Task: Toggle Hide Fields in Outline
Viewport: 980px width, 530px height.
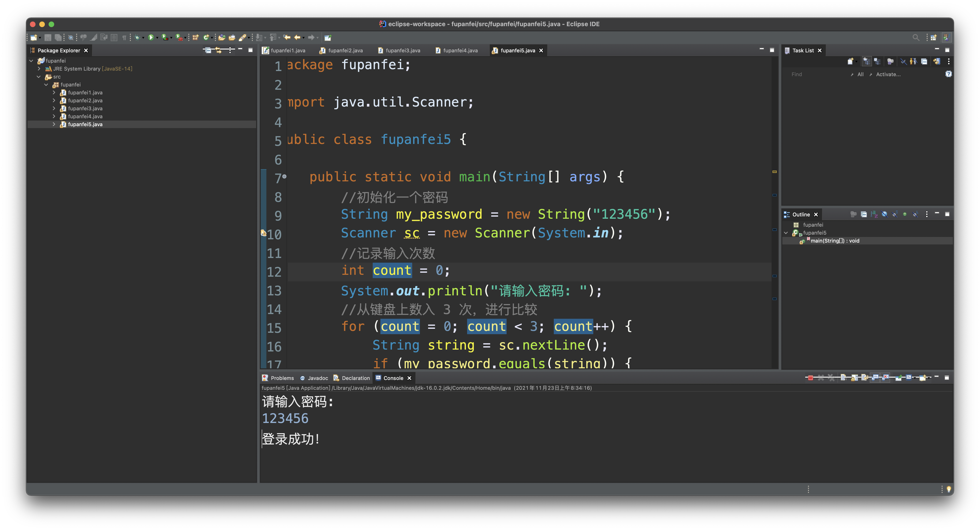Action: click(884, 214)
